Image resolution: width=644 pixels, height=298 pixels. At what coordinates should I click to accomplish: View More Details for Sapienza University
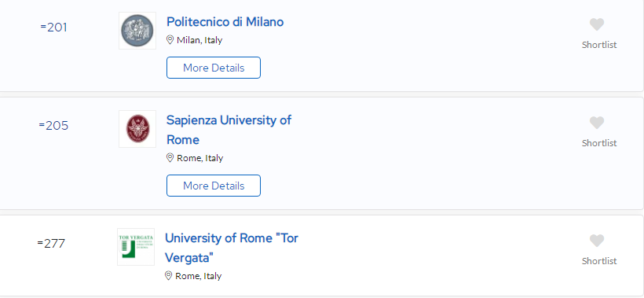point(214,186)
